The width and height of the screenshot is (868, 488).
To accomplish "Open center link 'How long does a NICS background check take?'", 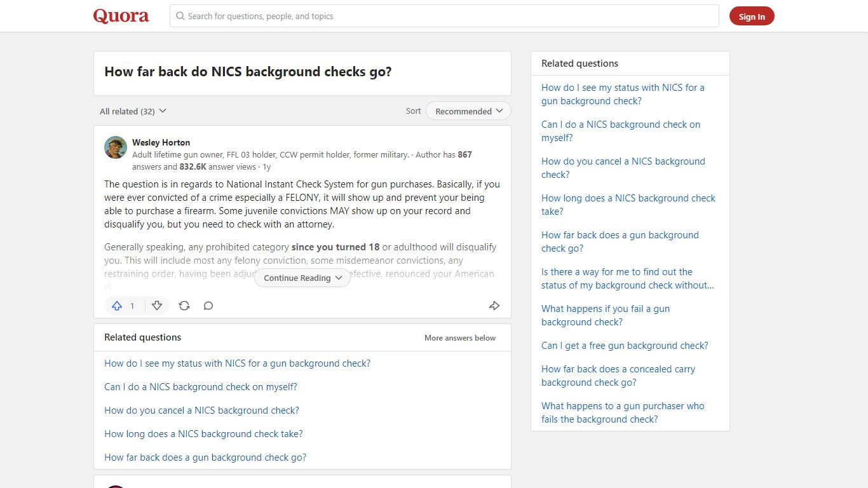I will [x=203, y=434].
